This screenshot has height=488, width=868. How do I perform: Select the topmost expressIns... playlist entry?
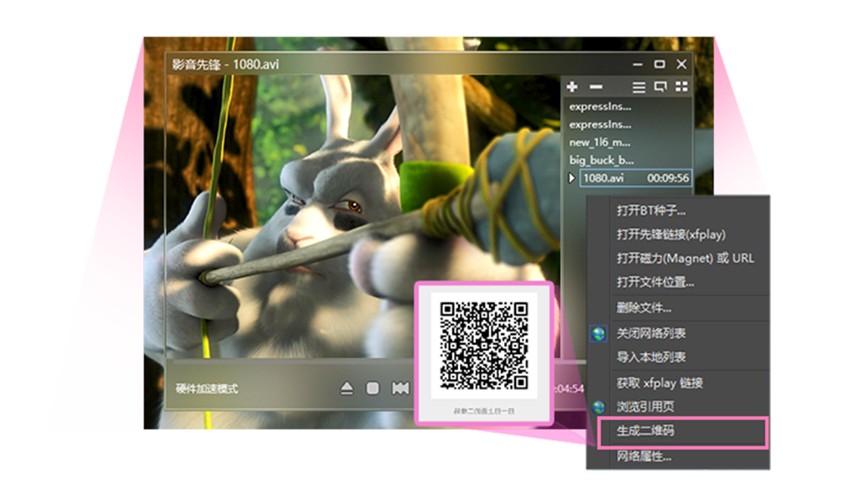(600, 106)
